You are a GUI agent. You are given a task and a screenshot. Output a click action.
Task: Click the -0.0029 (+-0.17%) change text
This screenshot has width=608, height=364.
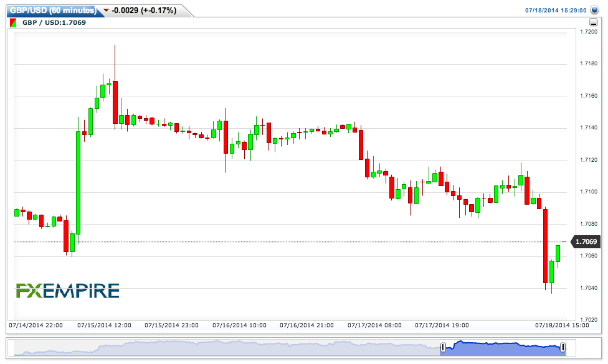point(144,11)
